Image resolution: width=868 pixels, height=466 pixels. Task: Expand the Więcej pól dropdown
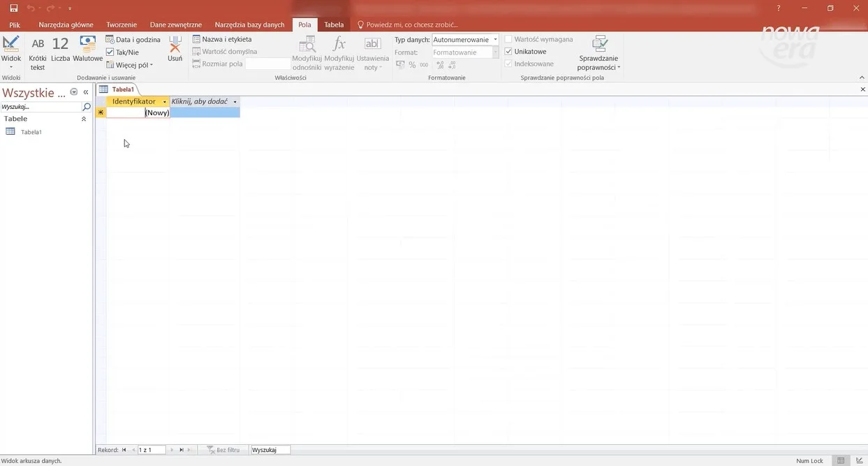tap(130, 65)
